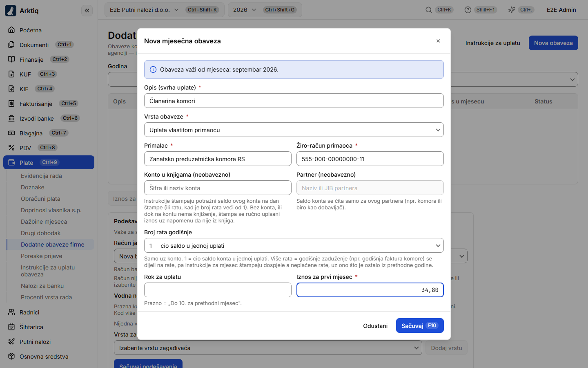Image resolution: width=588 pixels, height=368 pixels.
Task: Click the Iznos za prvi mjesec field
Action: [x=370, y=290]
